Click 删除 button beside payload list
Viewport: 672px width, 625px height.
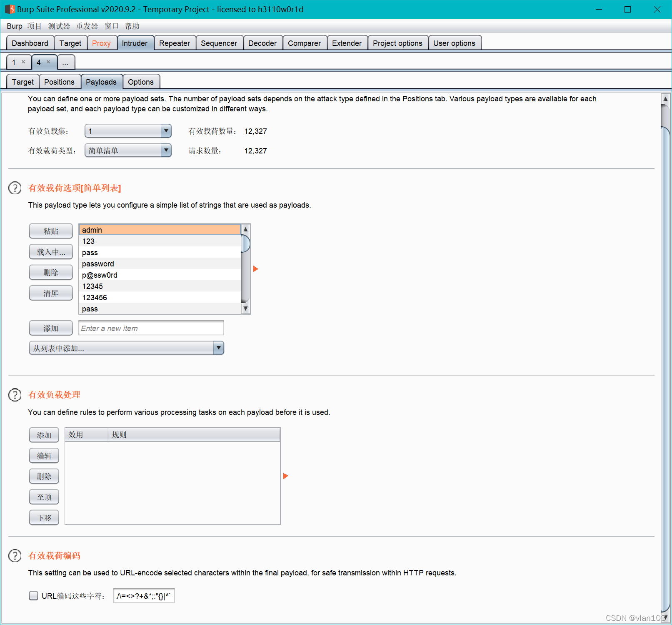[x=51, y=272]
